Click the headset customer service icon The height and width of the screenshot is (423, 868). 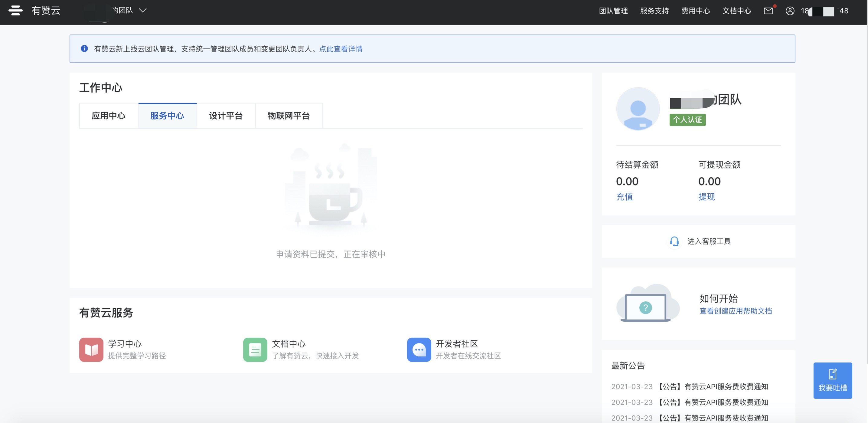(674, 241)
